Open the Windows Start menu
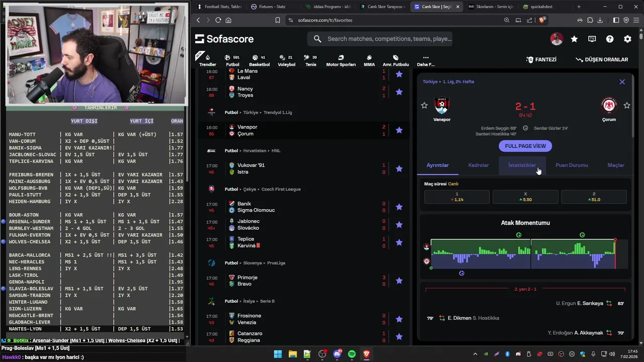The width and height of the screenshot is (644, 362). pos(278,354)
